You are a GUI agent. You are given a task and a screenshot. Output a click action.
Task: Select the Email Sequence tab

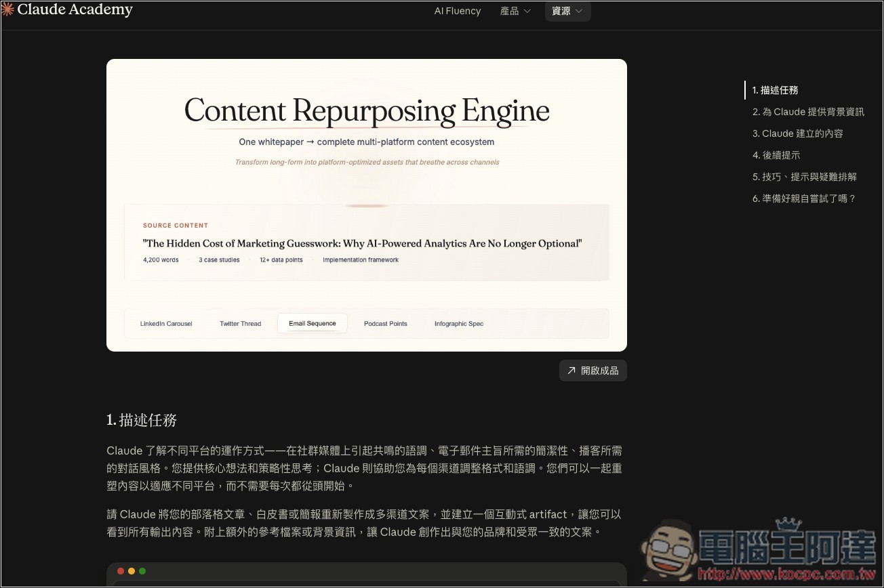coord(313,323)
